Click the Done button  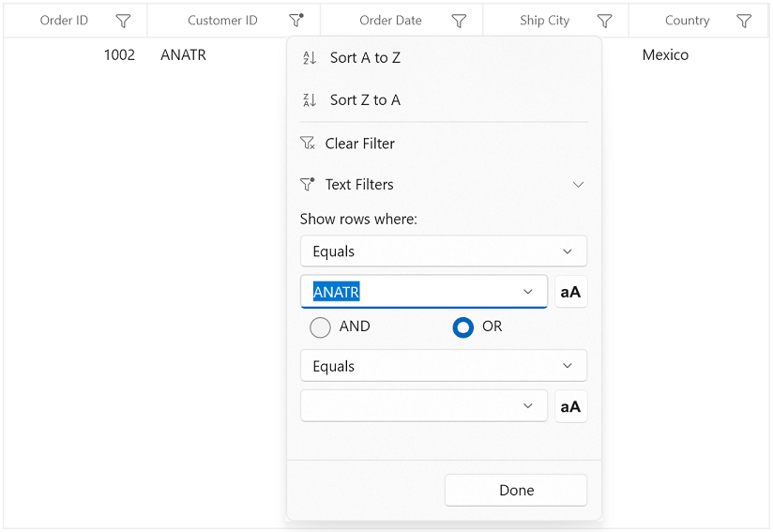(516, 490)
